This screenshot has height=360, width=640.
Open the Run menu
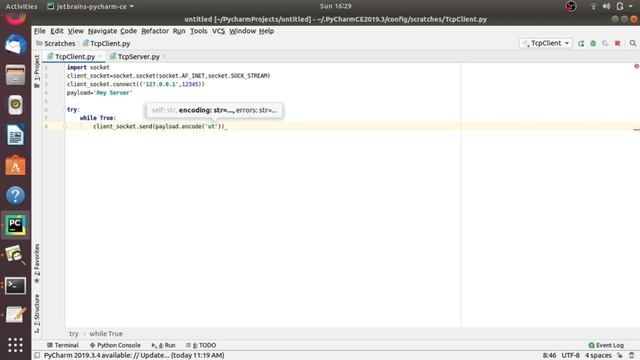click(179, 31)
